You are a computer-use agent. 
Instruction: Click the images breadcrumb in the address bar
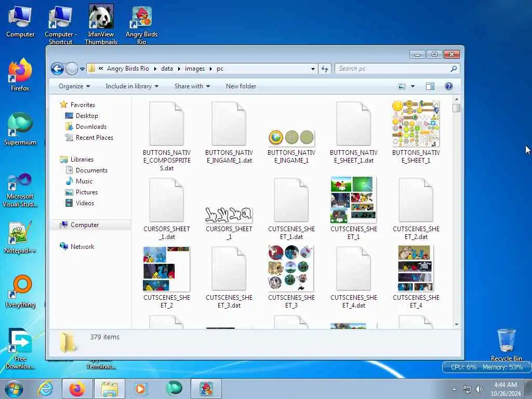pos(195,69)
